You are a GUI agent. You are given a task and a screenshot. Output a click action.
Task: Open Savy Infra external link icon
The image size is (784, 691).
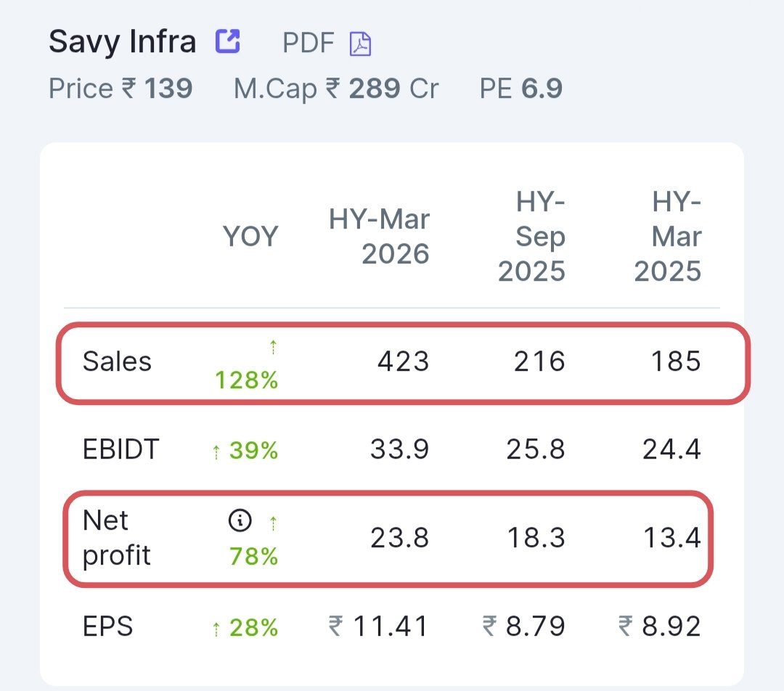(228, 41)
